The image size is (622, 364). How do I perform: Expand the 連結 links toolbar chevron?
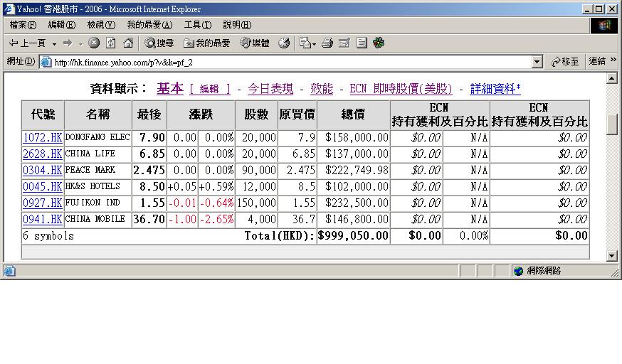click(613, 60)
